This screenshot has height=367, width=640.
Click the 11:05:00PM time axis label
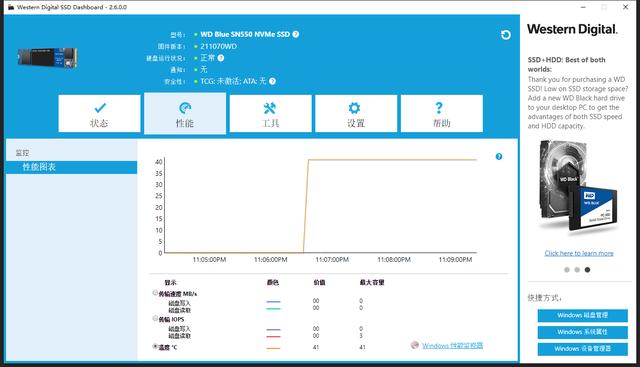pyautogui.click(x=209, y=260)
